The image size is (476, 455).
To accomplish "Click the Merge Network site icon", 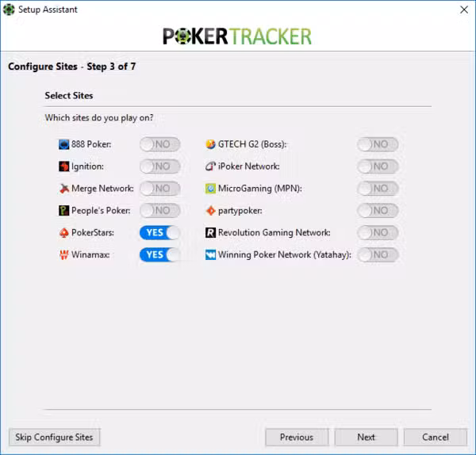I will click(x=63, y=189).
